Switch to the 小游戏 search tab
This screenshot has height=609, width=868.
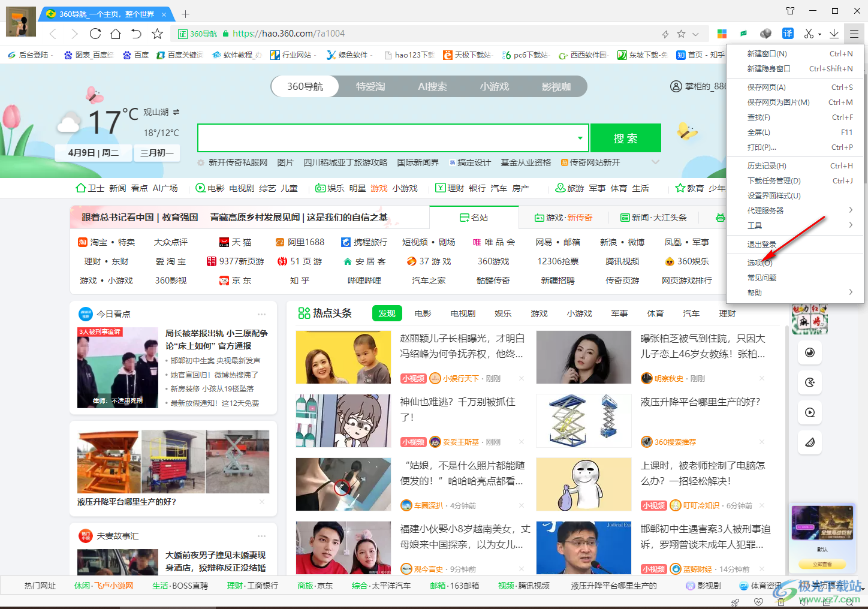495,86
